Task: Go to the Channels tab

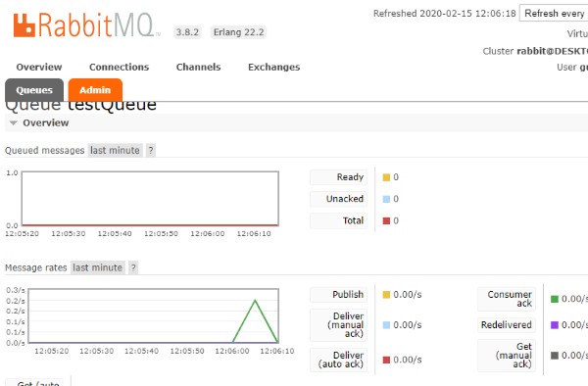Action: tap(198, 67)
